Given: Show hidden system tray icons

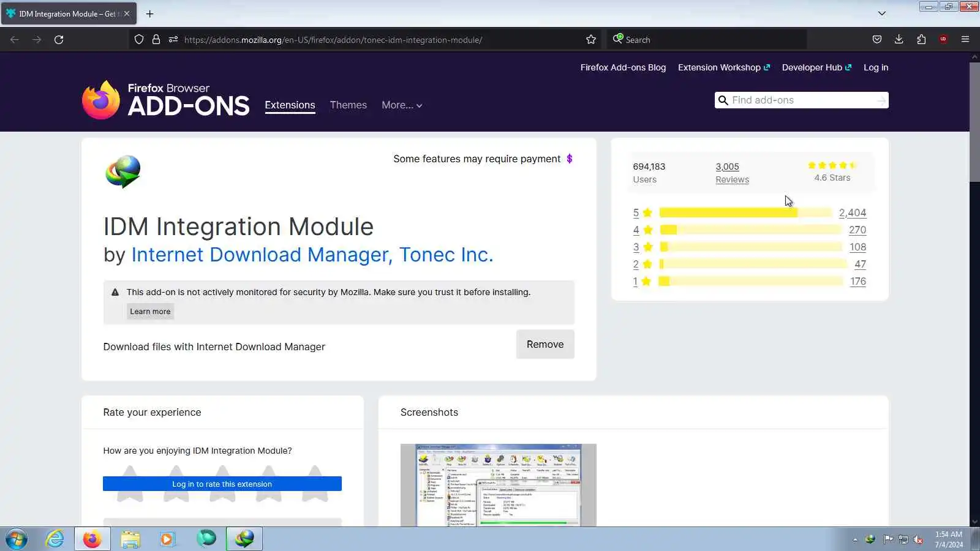Looking at the screenshot, I should [855, 539].
